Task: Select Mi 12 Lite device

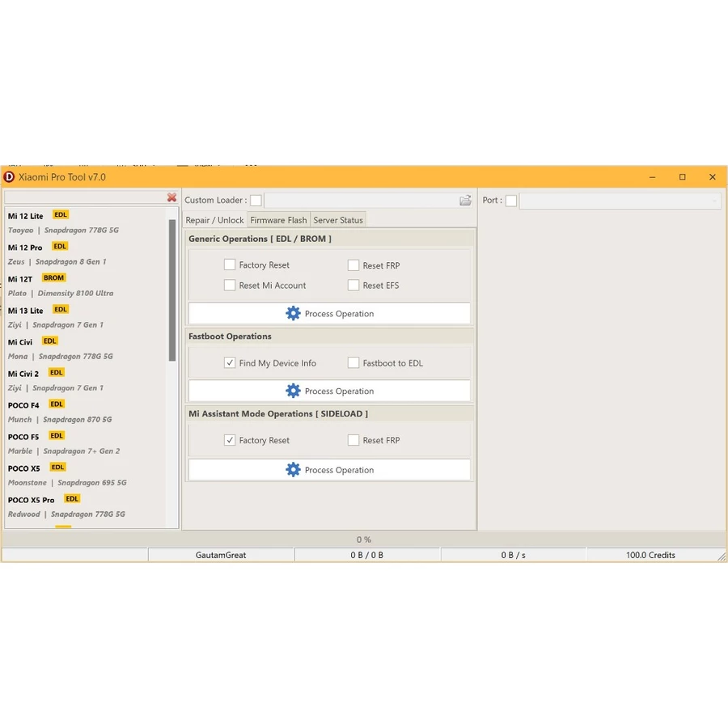Action: pos(86,222)
